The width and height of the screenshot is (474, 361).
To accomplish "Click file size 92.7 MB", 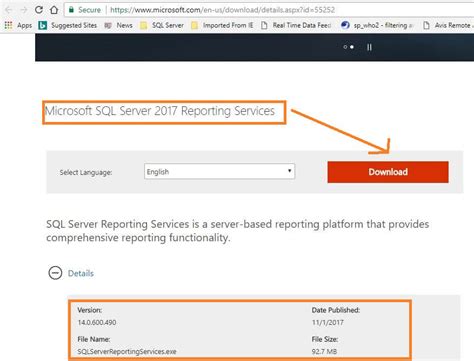I will [x=324, y=351].
